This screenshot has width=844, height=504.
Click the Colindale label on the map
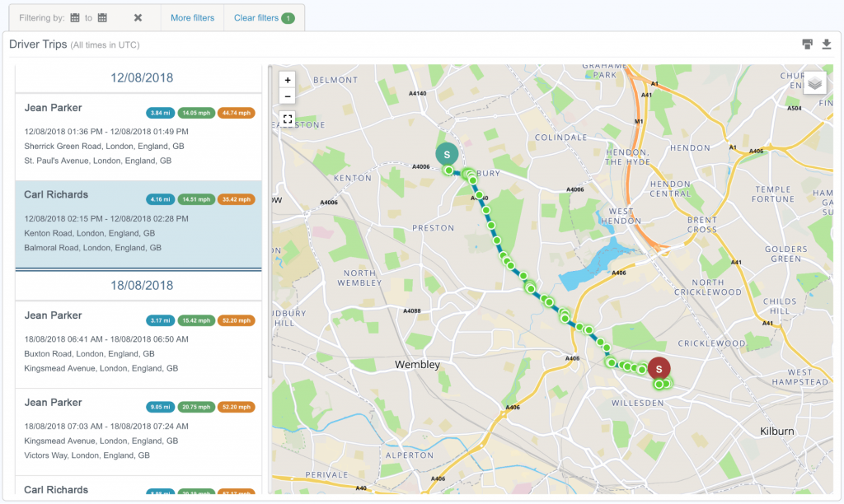click(560, 138)
